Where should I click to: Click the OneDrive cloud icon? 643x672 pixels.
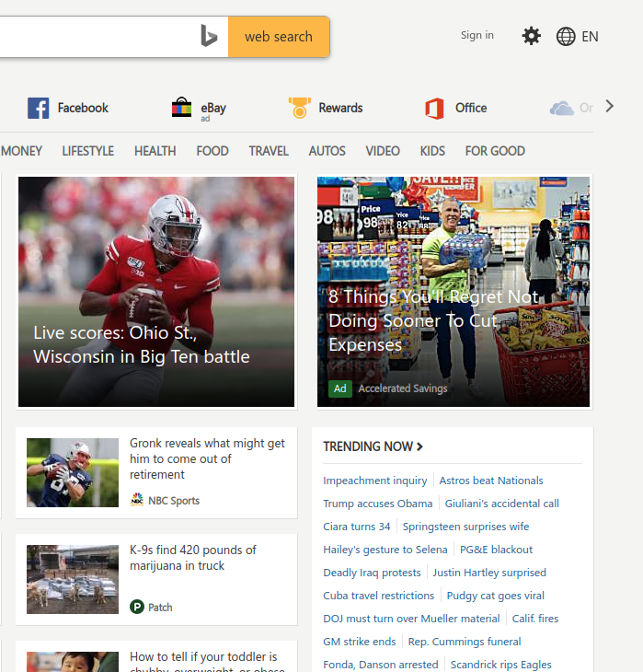pos(561,108)
